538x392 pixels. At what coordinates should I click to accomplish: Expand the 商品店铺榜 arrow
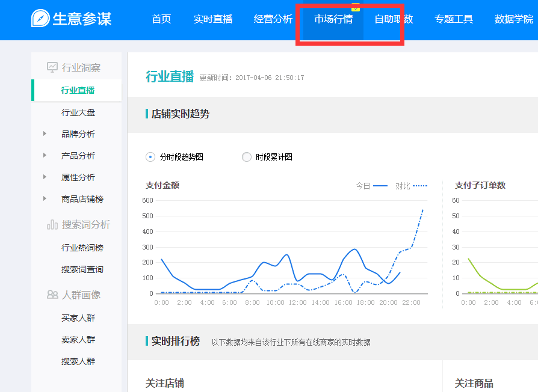coord(45,198)
